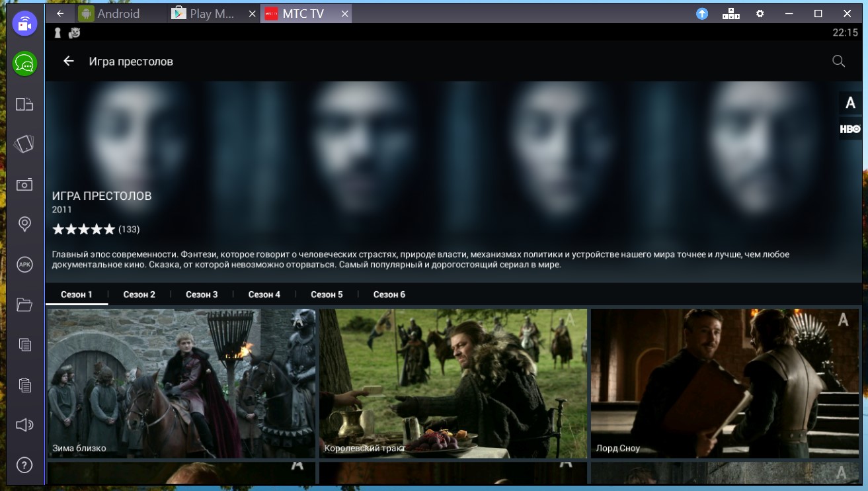868x491 pixels.
Task: Open the help question mark icon
Action: 24,465
